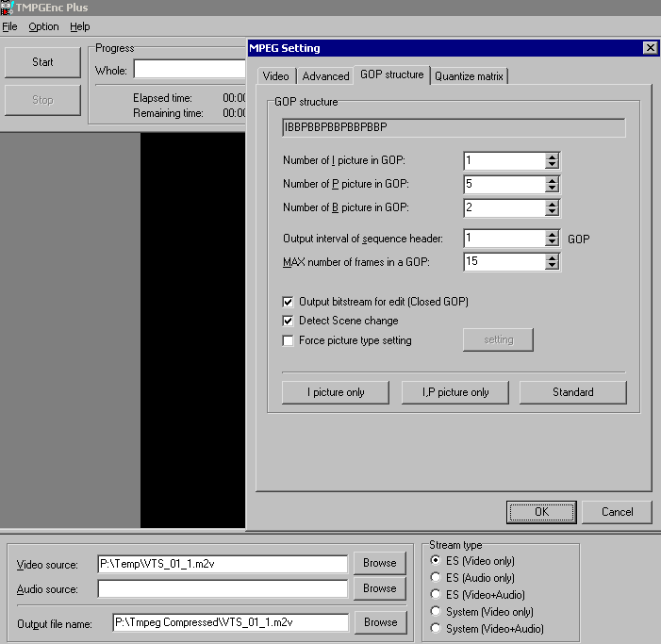Image resolution: width=661 pixels, height=644 pixels.
Task: Click the MAX number of frames field
Action: [x=504, y=262]
